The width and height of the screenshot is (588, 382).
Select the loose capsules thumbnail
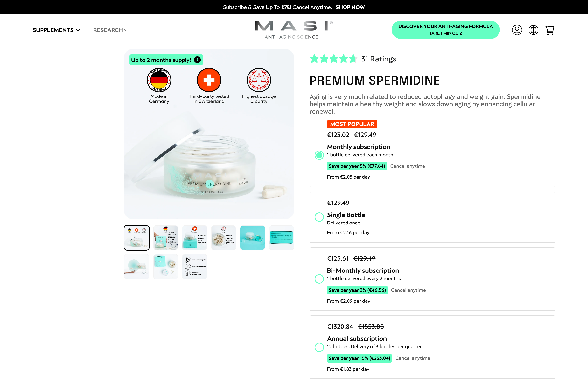tap(224, 237)
